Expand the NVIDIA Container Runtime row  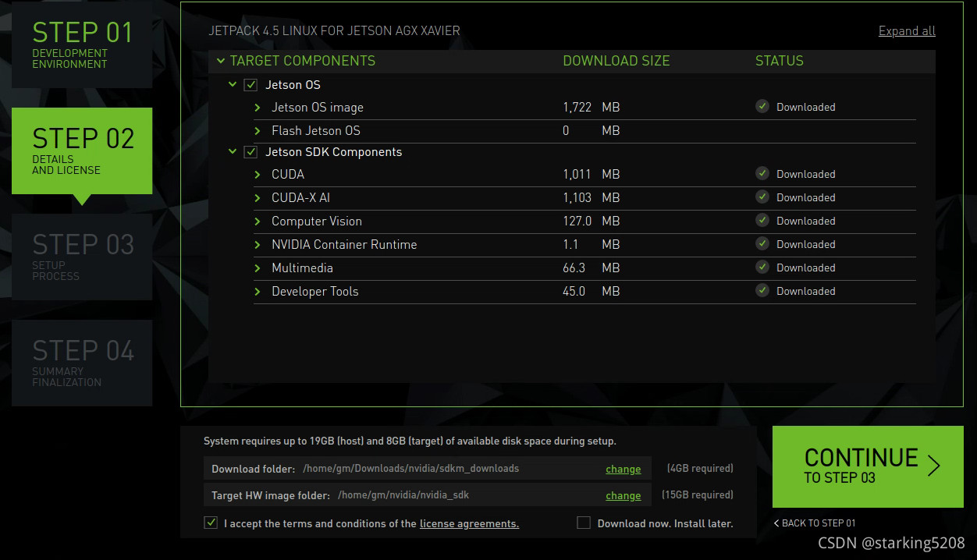258,245
